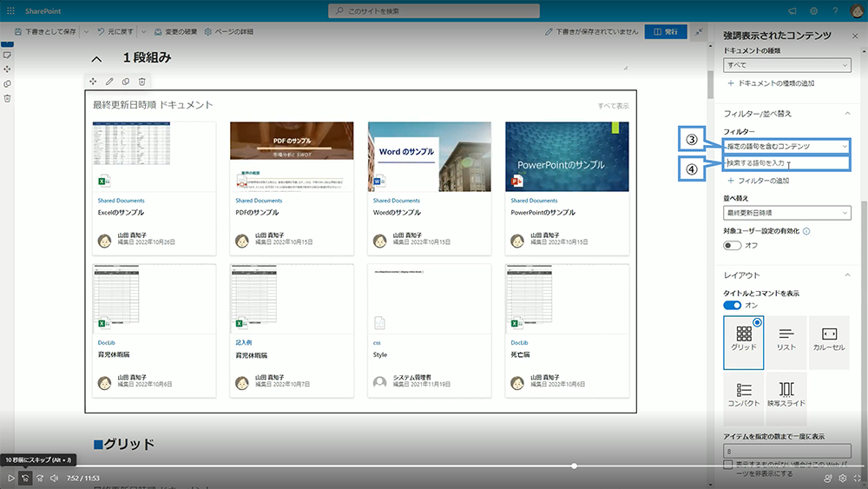Click the 検索する語句を入力 text field
Viewport: 868px width, 489px height.
tap(786, 162)
